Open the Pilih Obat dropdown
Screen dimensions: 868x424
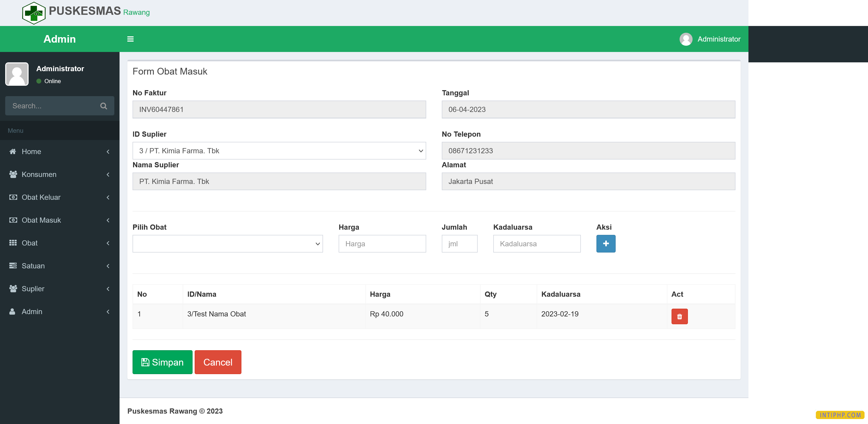point(227,243)
